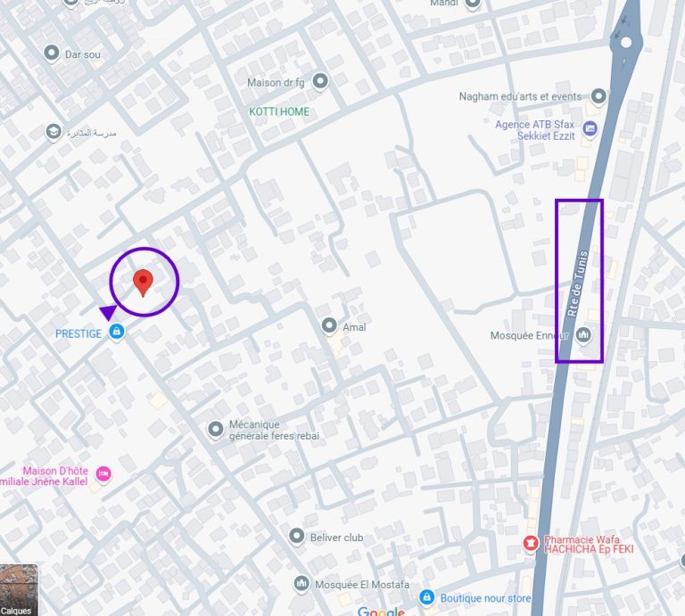
Task: Select the Mosquée Ennour mosque icon
Action: (583, 336)
